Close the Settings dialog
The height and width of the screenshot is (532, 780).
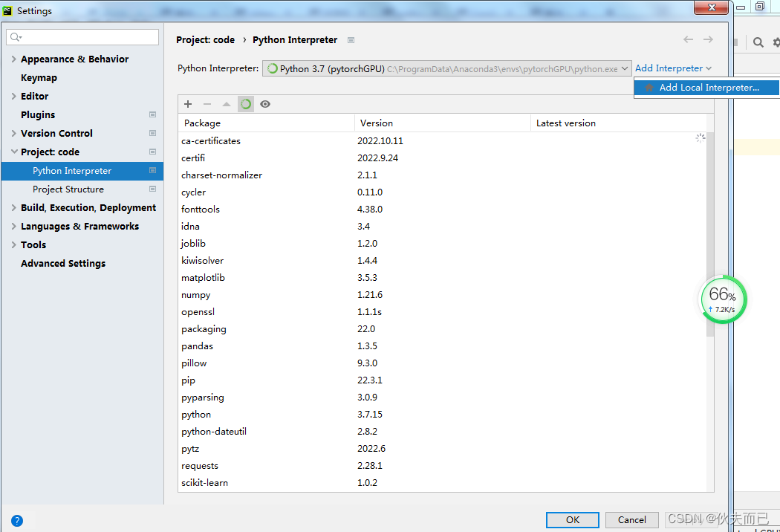712,7
